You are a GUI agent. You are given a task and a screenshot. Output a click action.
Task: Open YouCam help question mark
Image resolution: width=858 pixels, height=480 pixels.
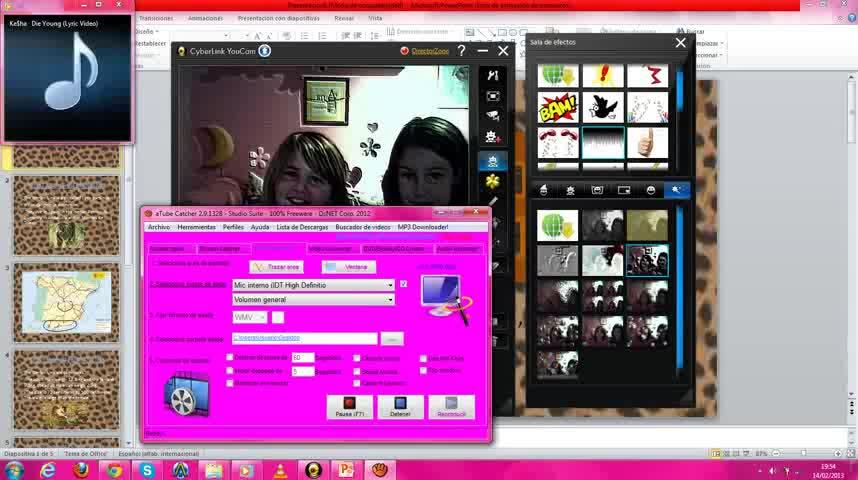click(x=462, y=51)
